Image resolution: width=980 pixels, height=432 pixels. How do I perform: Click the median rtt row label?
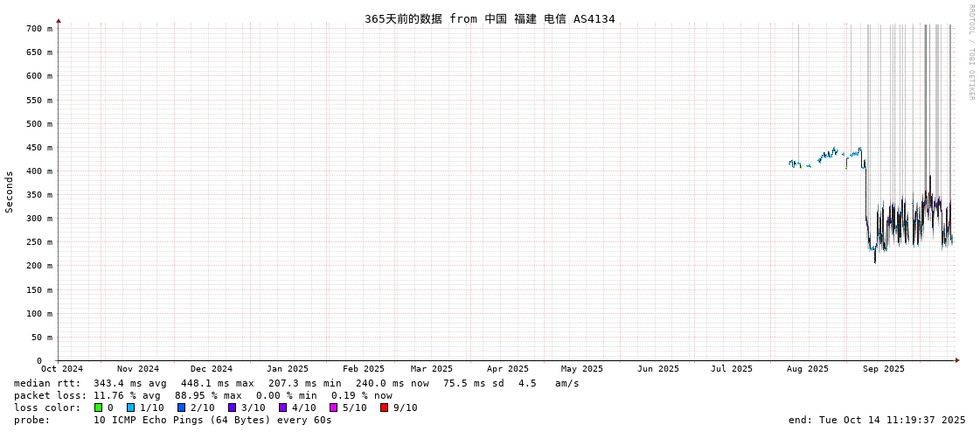click(x=47, y=383)
